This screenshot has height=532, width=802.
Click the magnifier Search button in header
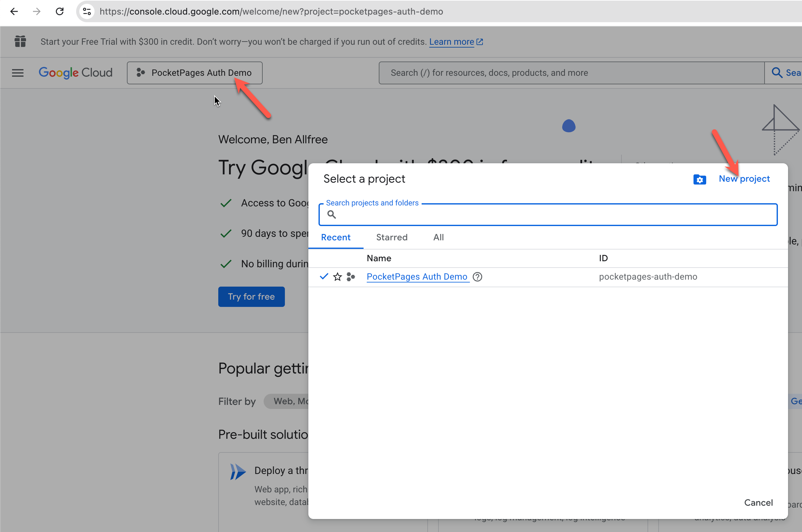pos(784,73)
